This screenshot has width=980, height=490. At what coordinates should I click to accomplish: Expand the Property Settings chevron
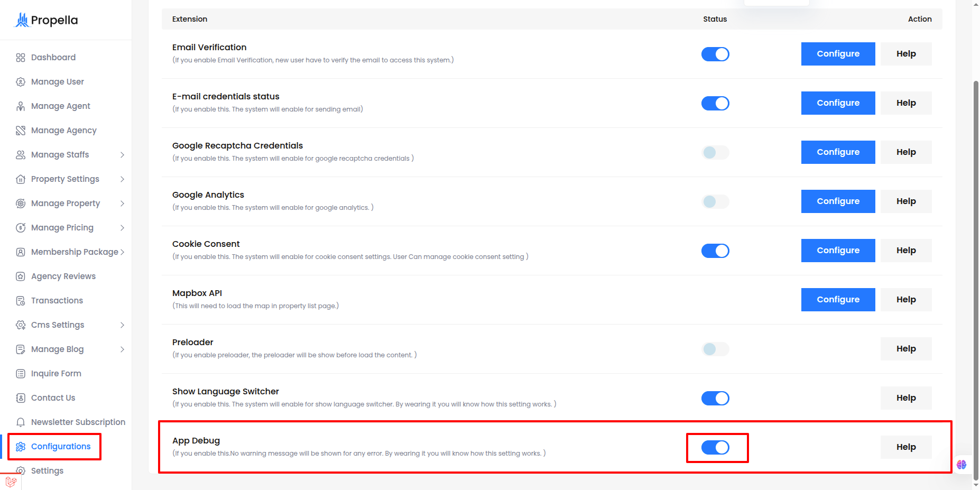click(122, 179)
